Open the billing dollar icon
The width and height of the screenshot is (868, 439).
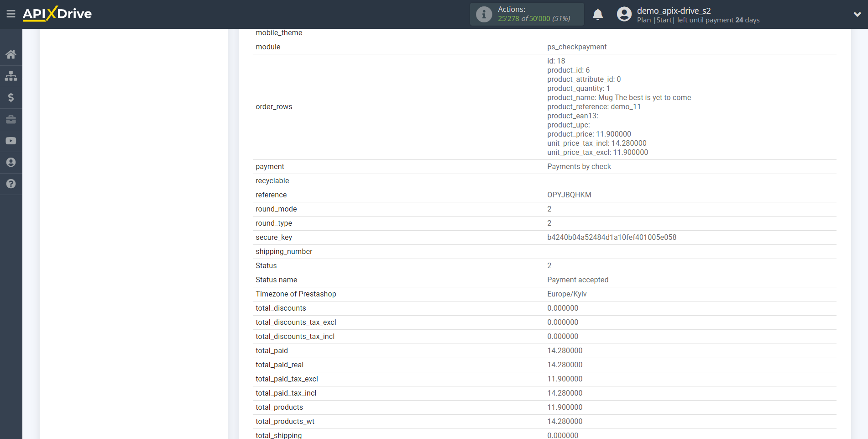11,98
